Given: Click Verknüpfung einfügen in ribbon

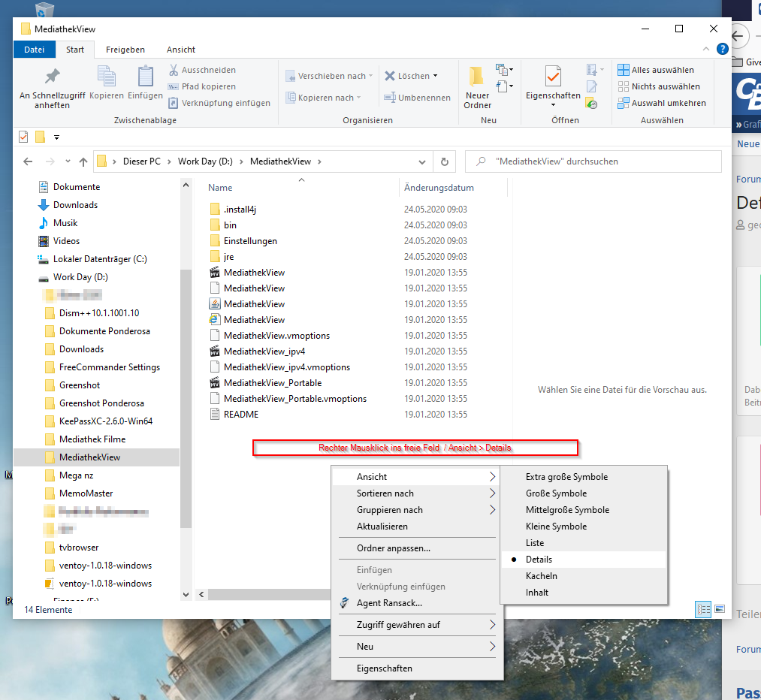Looking at the screenshot, I should coord(219,103).
